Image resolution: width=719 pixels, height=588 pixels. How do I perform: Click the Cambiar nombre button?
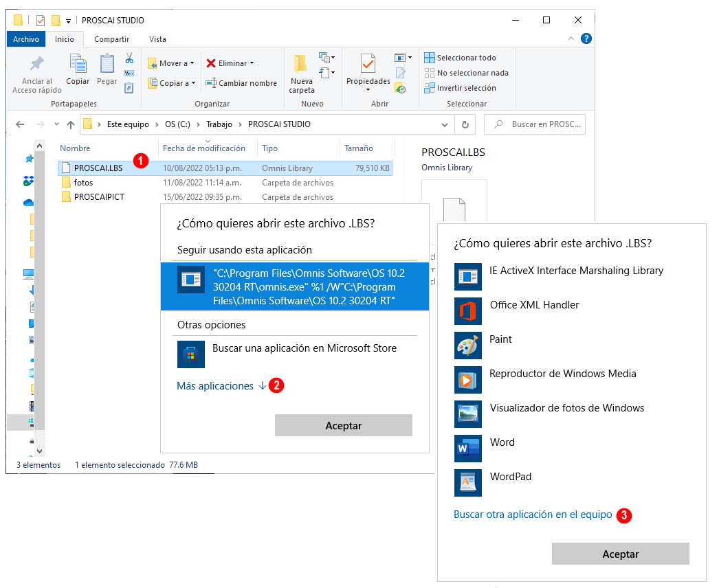click(x=241, y=83)
